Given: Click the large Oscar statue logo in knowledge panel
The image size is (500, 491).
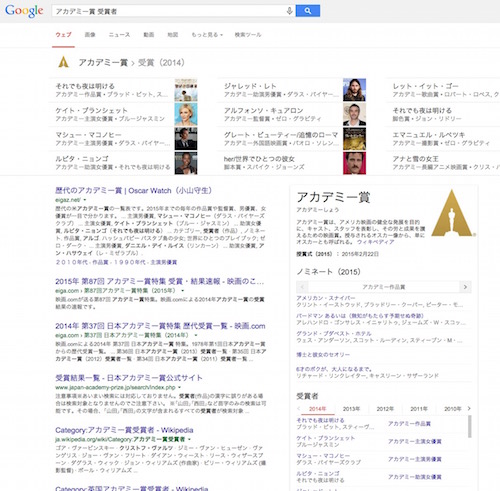Looking at the screenshot, I should click(x=452, y=213).
